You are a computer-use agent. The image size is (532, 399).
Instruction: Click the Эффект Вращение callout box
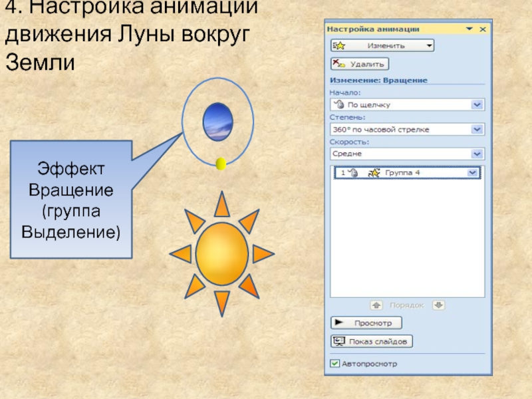coord(71,199)
